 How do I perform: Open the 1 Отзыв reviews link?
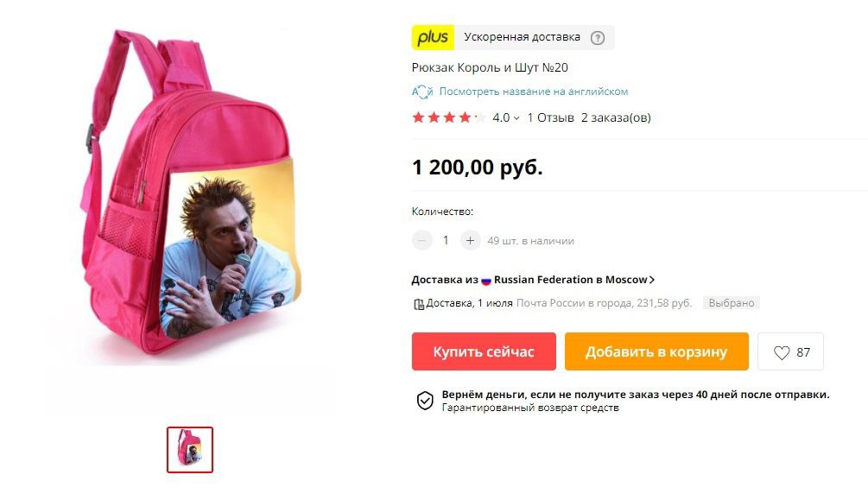pyautogui.click(x=550, y=117)
